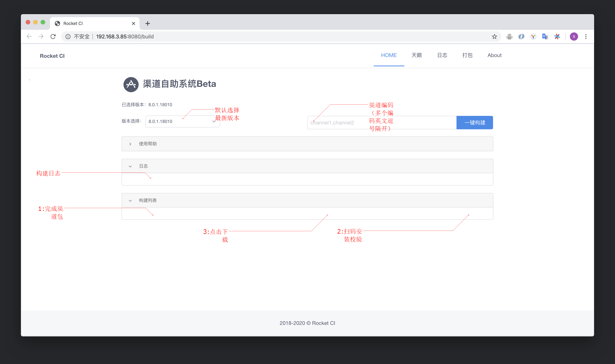The width and height of the screenshot is (615, 364).
Task: Open Chrome's three-dot menu
Action: tap(586, 37)
